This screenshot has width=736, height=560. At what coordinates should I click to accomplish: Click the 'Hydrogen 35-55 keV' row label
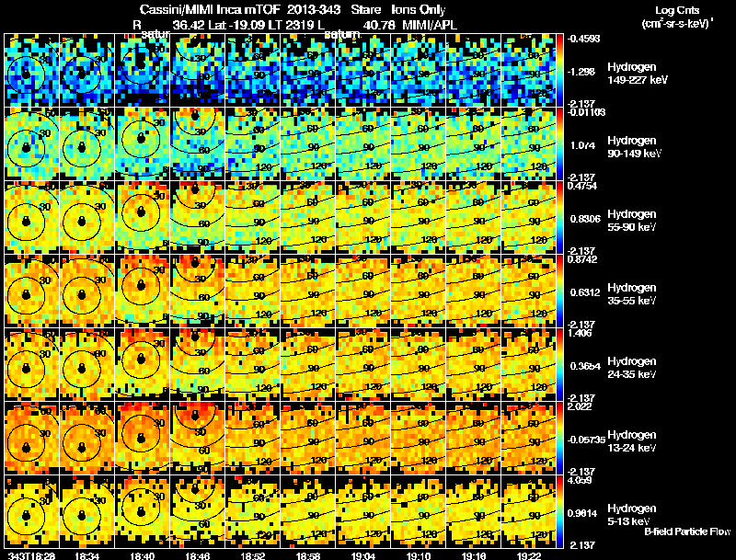pyautogui.click(x=632, y=294)
